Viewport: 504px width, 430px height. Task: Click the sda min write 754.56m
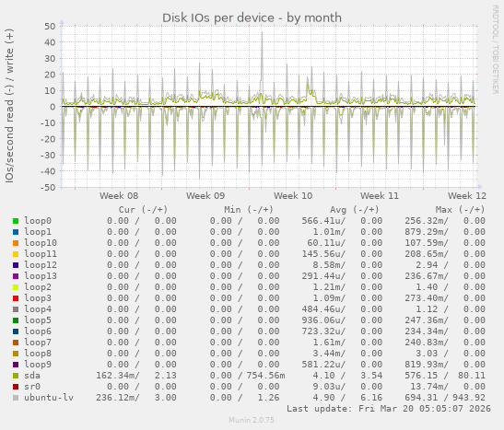[266, 376]
